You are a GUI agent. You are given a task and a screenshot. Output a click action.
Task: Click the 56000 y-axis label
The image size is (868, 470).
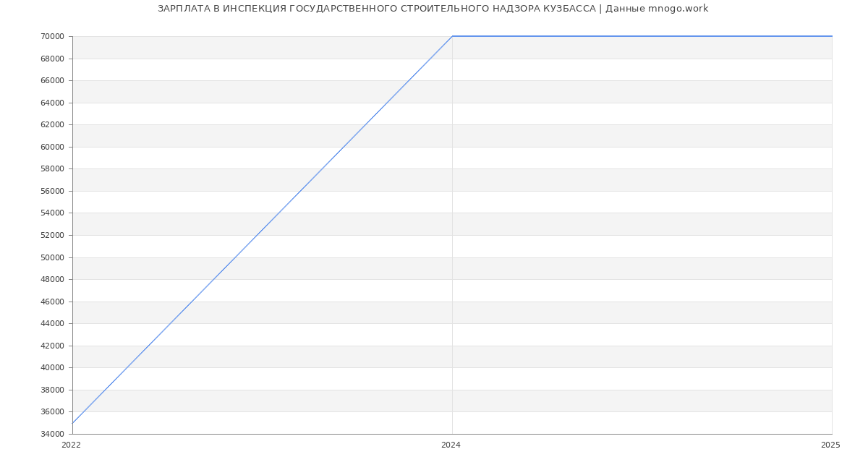tap(52, 191)
